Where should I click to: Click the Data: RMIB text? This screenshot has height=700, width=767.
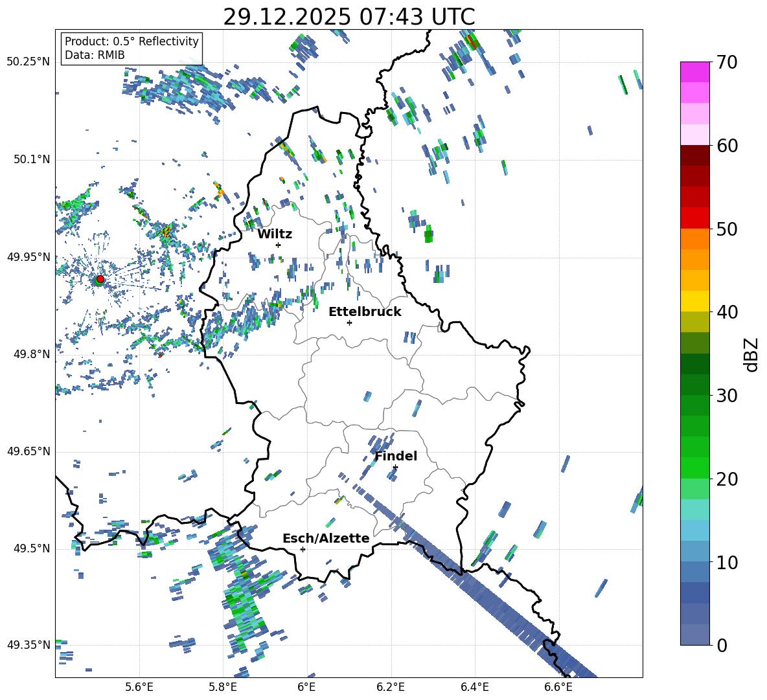pyautogui.click(x=95, y=55)
